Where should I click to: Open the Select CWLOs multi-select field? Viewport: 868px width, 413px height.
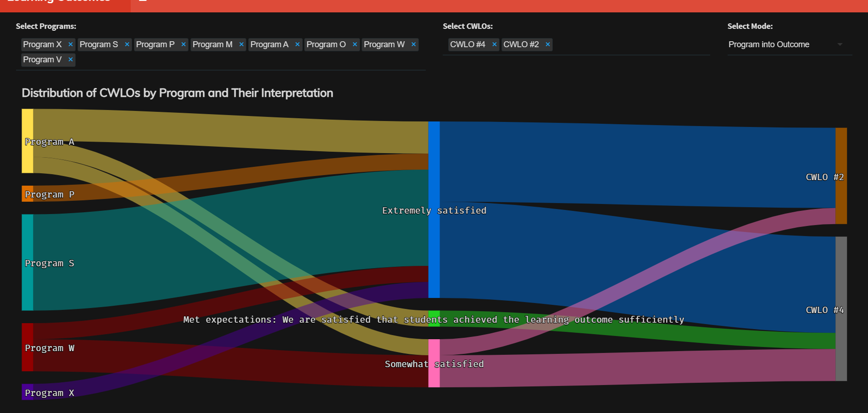(x=629, y=44)
